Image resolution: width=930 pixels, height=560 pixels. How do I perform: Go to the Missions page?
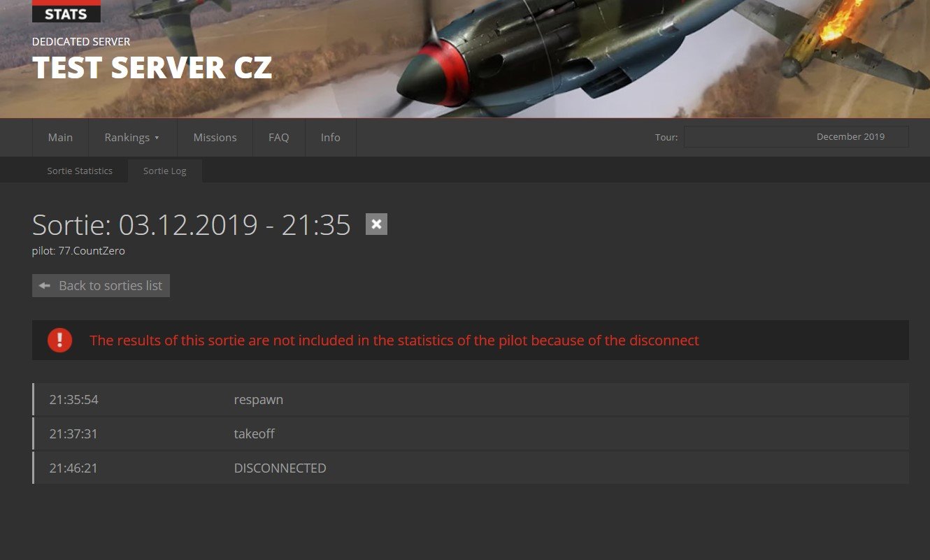point(215,137)
